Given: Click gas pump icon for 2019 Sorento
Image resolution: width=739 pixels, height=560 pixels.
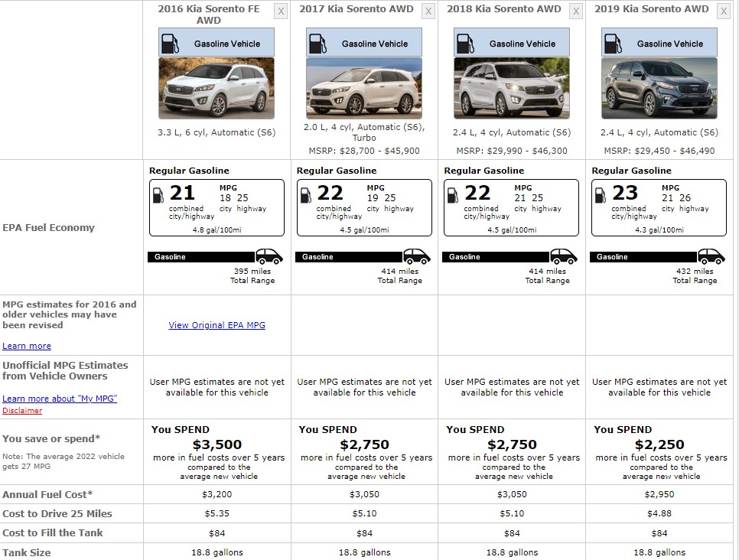Looking at the screenshot, I should click(612, 44).
